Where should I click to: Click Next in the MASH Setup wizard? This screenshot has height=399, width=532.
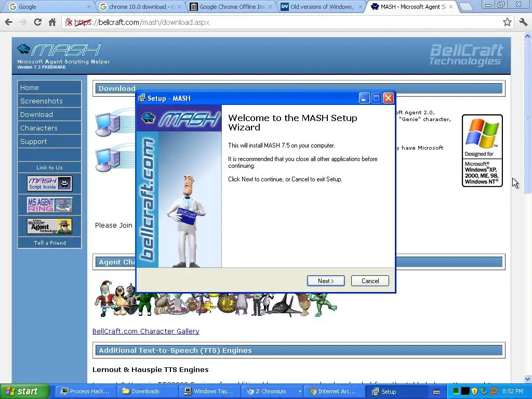click(x=326, y=281)
